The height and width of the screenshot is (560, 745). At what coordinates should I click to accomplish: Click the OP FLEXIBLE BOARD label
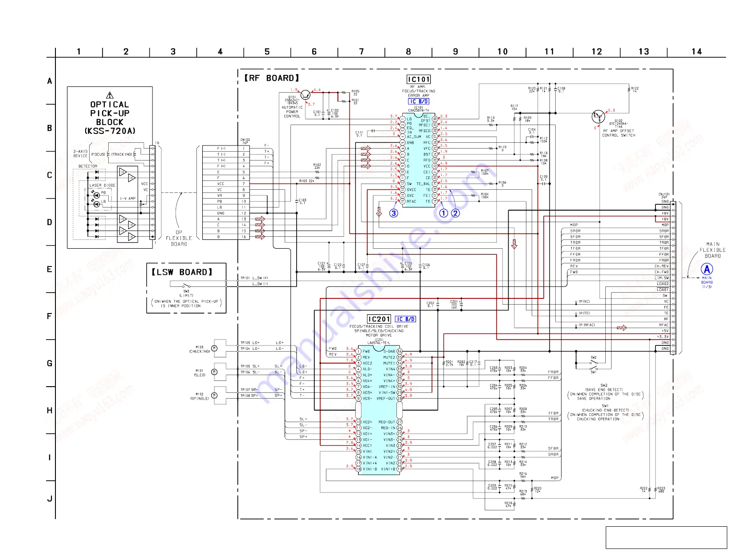pyautogui.click(x=179, y=238)
